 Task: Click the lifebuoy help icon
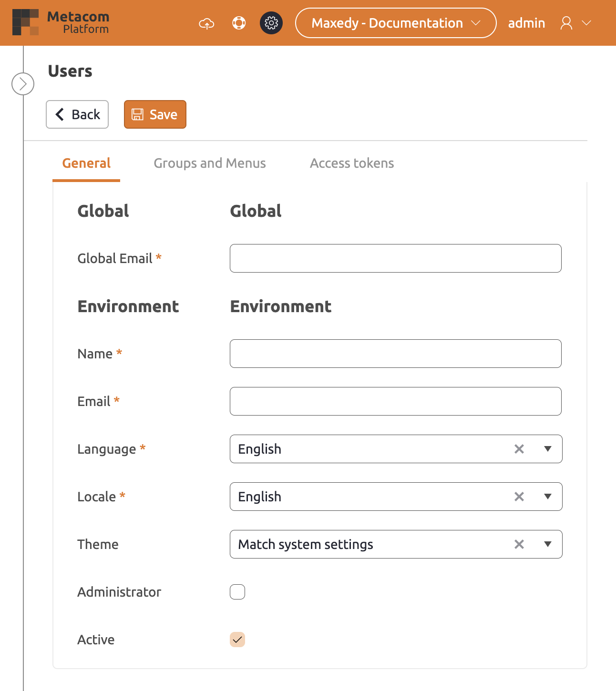[239, 23]
